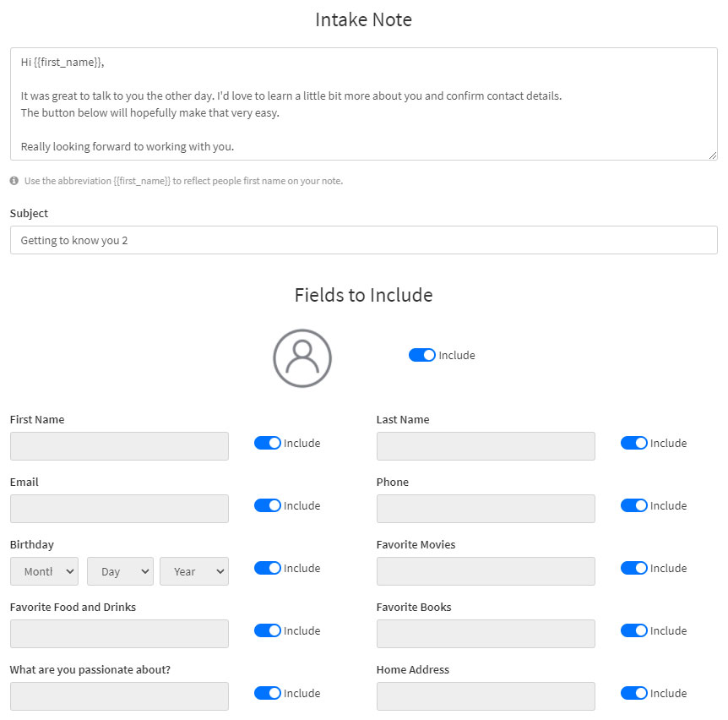Toggle Include for Home Address
The height and width of the screenshot is (720, 728).
coord(633,693)
